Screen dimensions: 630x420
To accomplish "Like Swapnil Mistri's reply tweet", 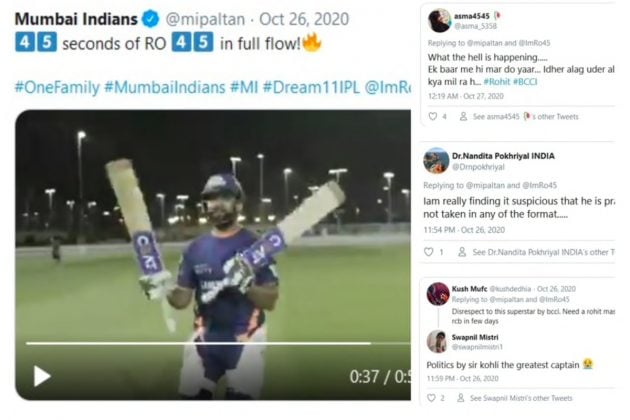I will 431,398.
